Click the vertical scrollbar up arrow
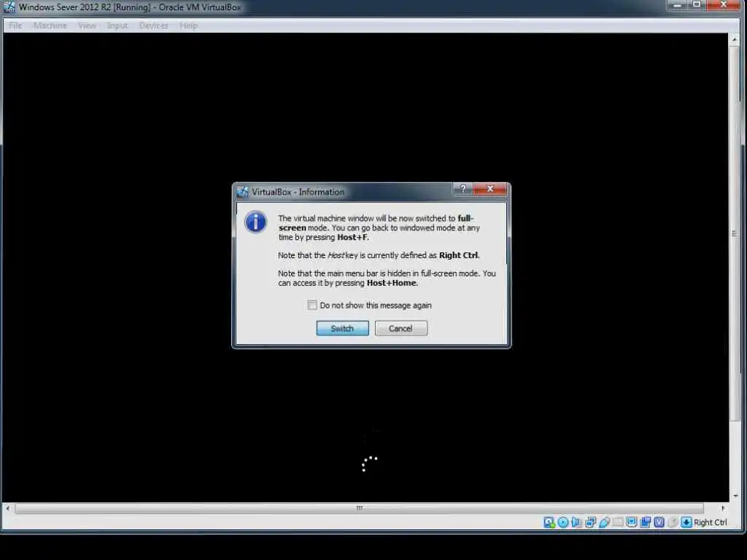 [x=735, y=39]
